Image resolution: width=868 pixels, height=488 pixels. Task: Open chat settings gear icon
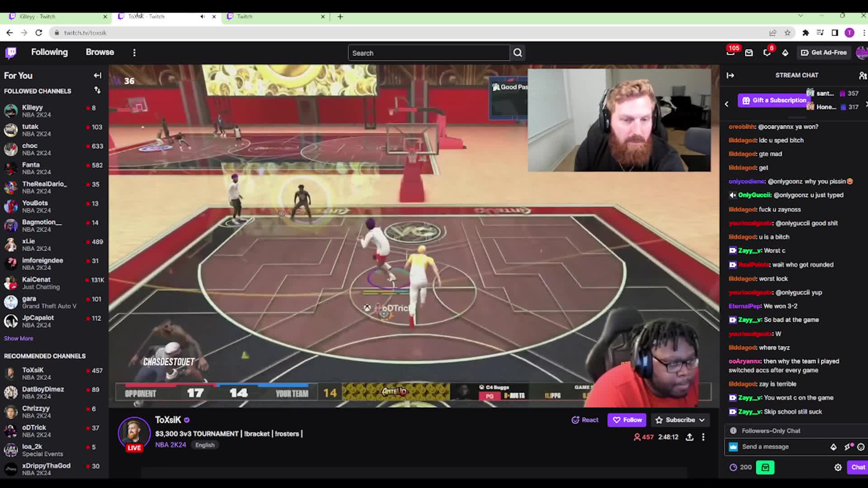click(x=838, y=467)
